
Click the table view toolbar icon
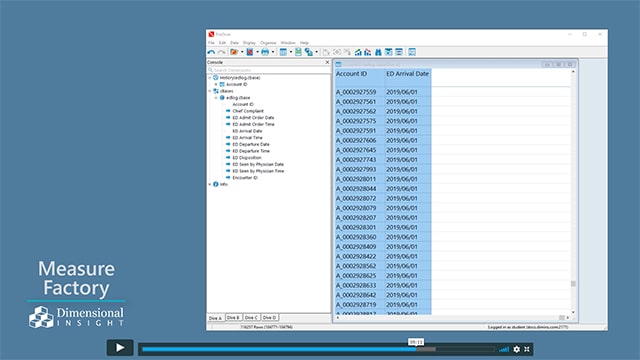point(283,52)
